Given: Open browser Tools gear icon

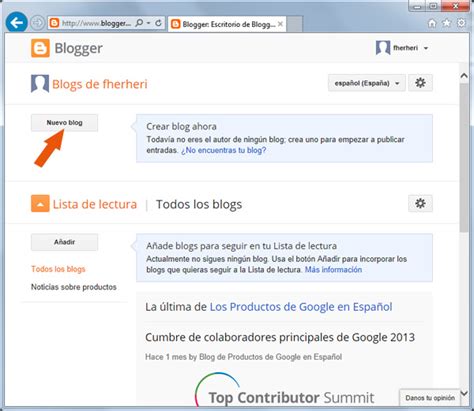Looking at the screenshot, I should [461, 23].
